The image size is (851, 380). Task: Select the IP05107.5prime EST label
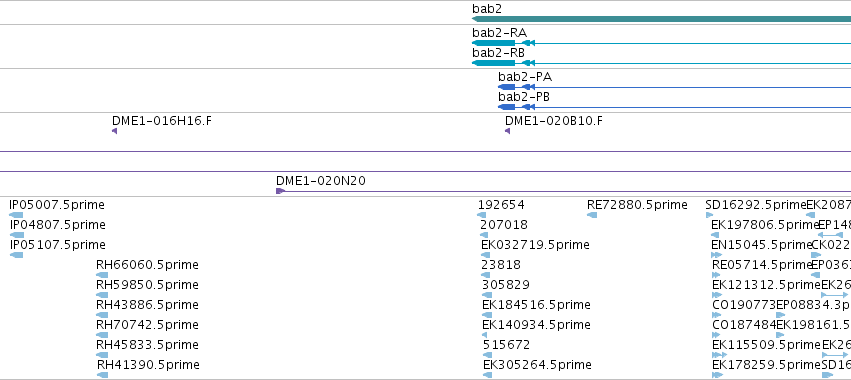pyautogui.click(x=58, y=245)
